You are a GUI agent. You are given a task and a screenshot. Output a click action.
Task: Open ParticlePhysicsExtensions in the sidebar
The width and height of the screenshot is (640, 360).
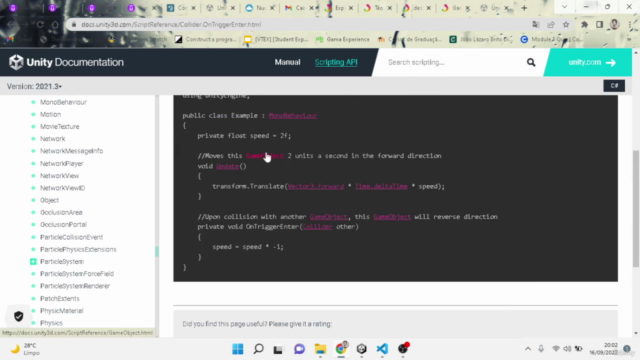pyautogui.click(x=78, y=249)
